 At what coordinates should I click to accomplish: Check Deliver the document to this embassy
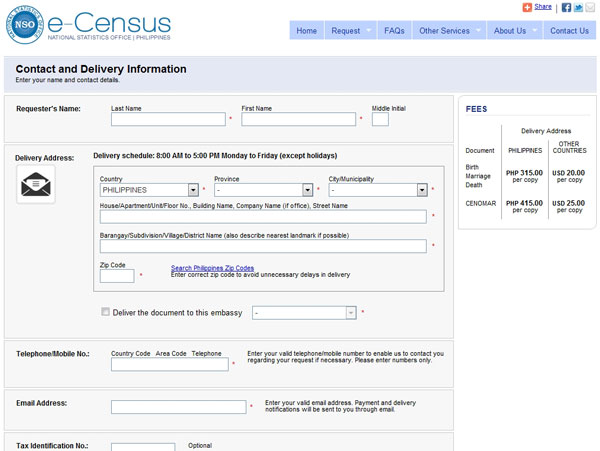(105, 312)
